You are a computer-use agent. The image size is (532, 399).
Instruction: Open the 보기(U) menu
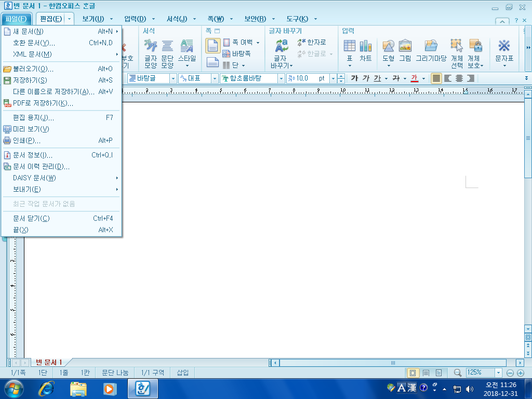click(x=93, y=19)
